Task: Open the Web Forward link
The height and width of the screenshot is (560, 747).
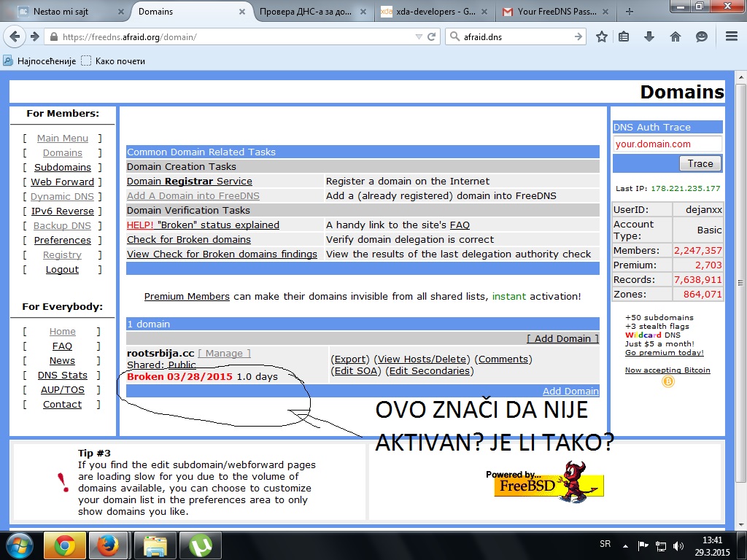Action: (63, 182)
